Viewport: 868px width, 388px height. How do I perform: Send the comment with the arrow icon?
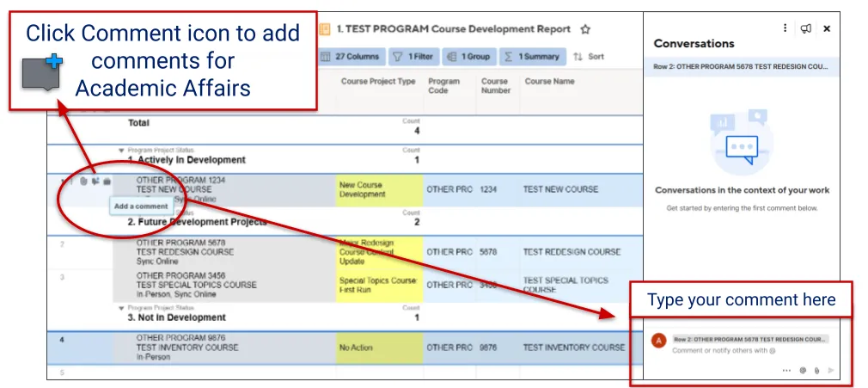coord(831,370)
